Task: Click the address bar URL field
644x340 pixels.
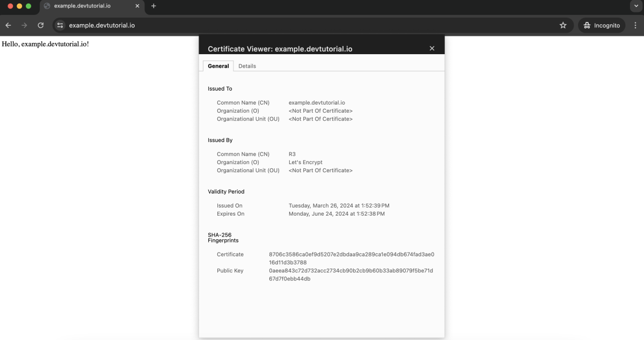Action: [311, 25]
